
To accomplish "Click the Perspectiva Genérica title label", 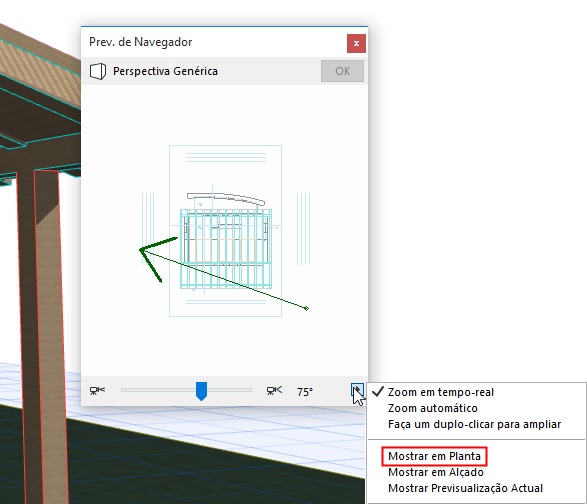I will [x=165, y=71].
